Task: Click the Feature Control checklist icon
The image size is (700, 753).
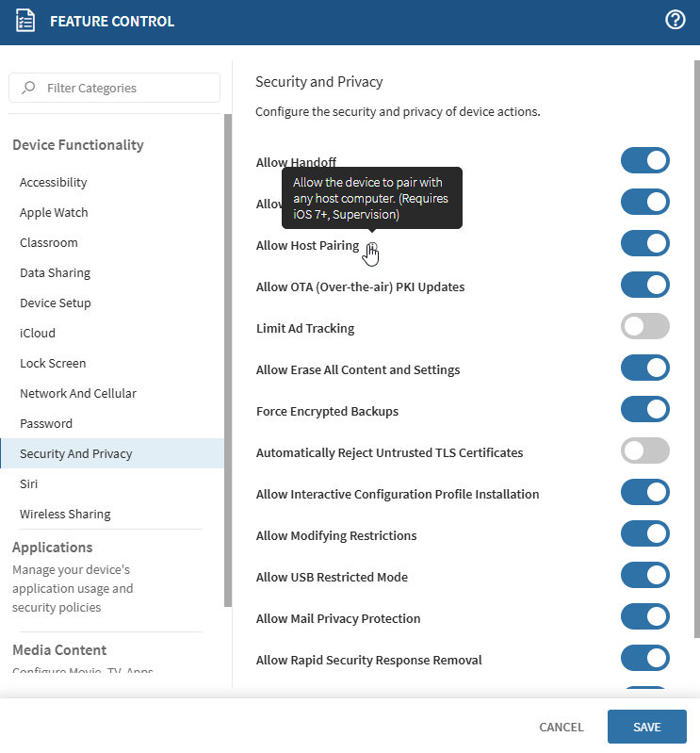Action: (26, 22)
